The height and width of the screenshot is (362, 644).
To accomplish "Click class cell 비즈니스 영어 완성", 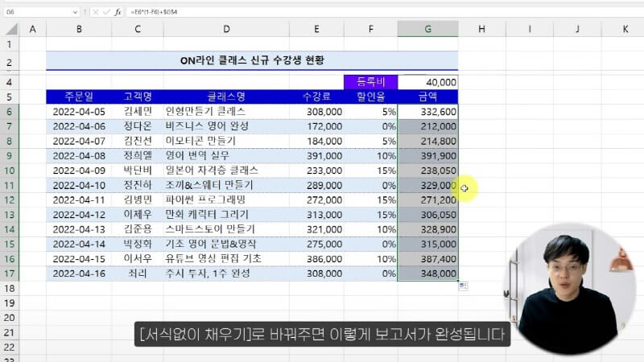I will click(x=226, y=126).
